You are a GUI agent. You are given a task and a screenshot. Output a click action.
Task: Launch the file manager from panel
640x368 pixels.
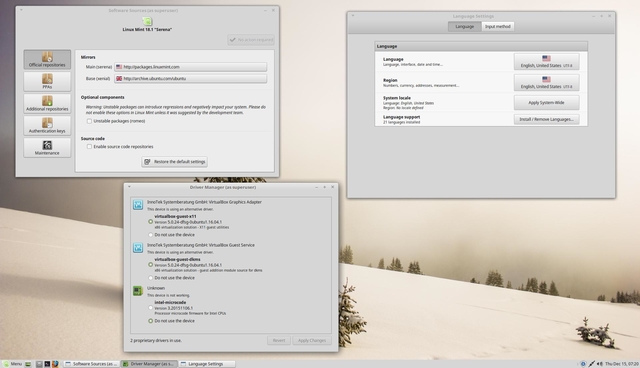[39, 364]
